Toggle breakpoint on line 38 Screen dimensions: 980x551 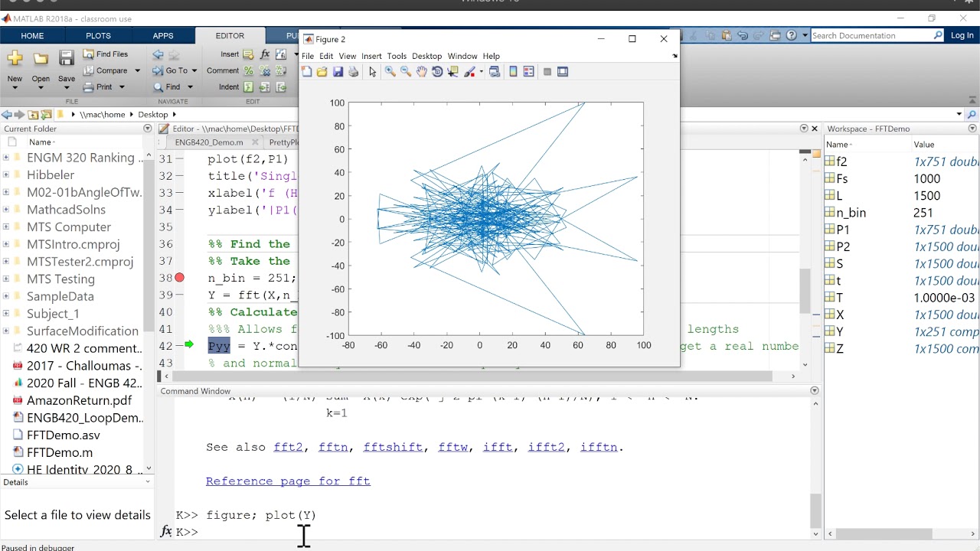click(x=179, y=278)
